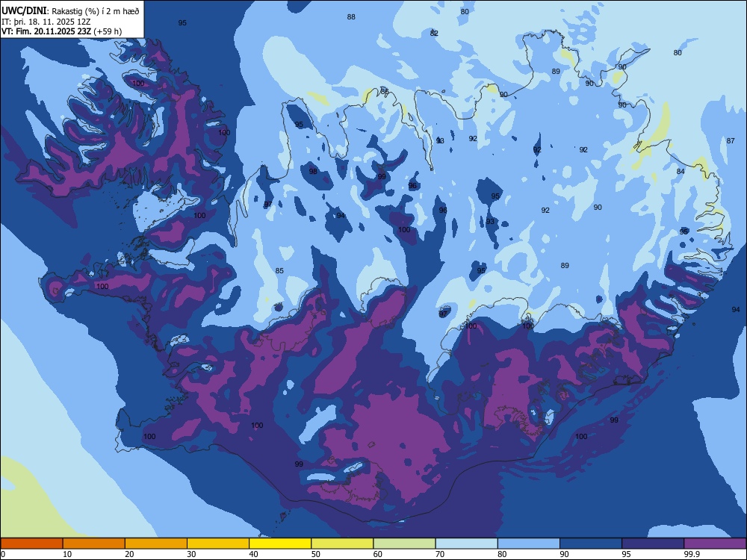The height and width of the screenshot is (560, 747).
Task: Click the title 'UWC/DINI: Rakastig (%) í 2 m hæð'
Action: [x=70, y=11]
